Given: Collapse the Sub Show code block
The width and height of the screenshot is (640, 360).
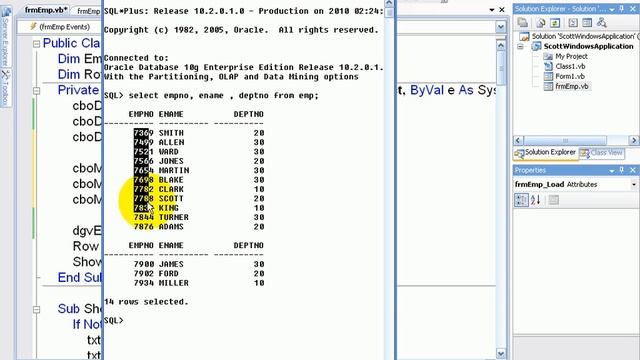Looking at the screenshot, I should pos(36,309).
